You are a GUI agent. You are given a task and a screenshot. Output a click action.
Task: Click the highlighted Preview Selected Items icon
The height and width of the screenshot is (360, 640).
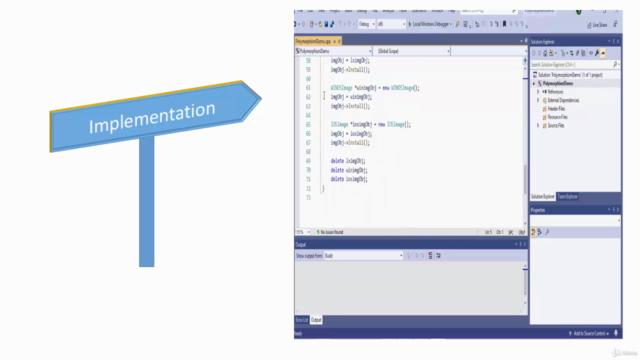pos(603,53)
